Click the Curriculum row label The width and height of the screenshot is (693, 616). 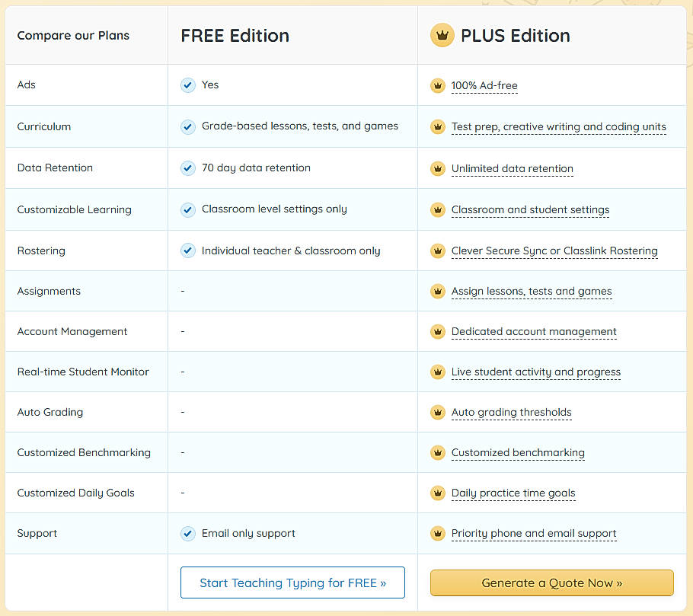coord(43,127)
